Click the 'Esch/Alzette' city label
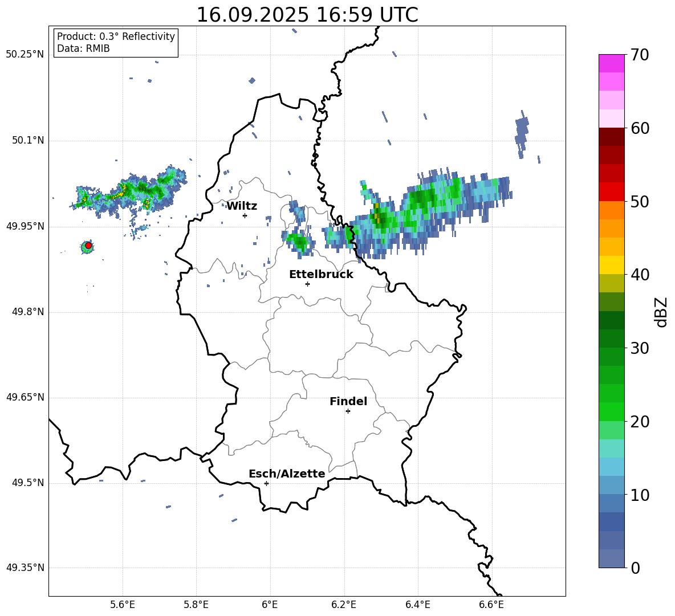675x616 pixels. coord(287,474)
